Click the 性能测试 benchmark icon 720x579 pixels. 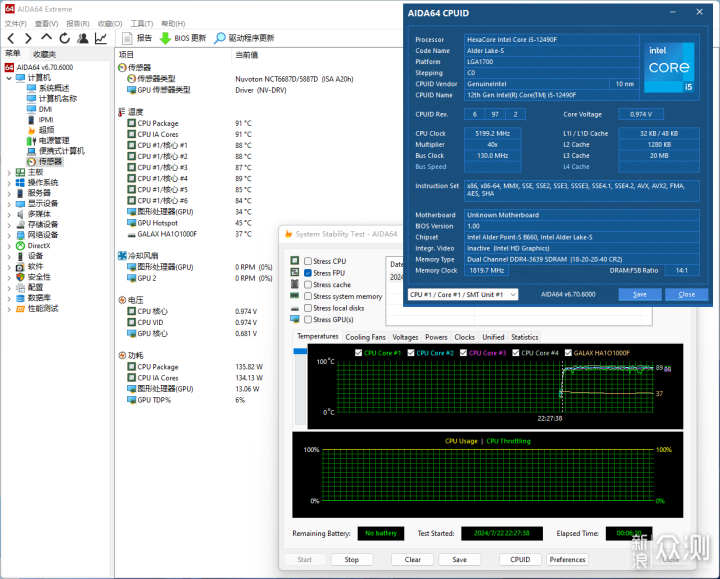20,309
